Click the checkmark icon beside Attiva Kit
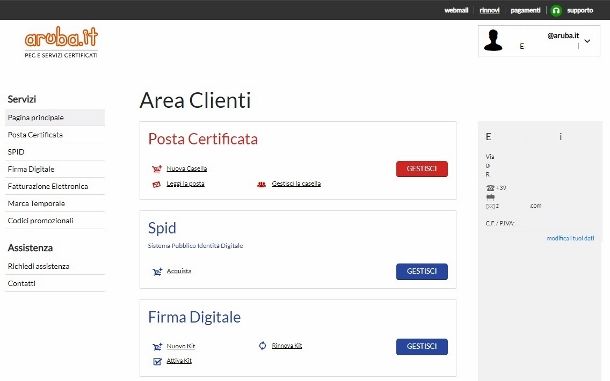 [157, 362]
